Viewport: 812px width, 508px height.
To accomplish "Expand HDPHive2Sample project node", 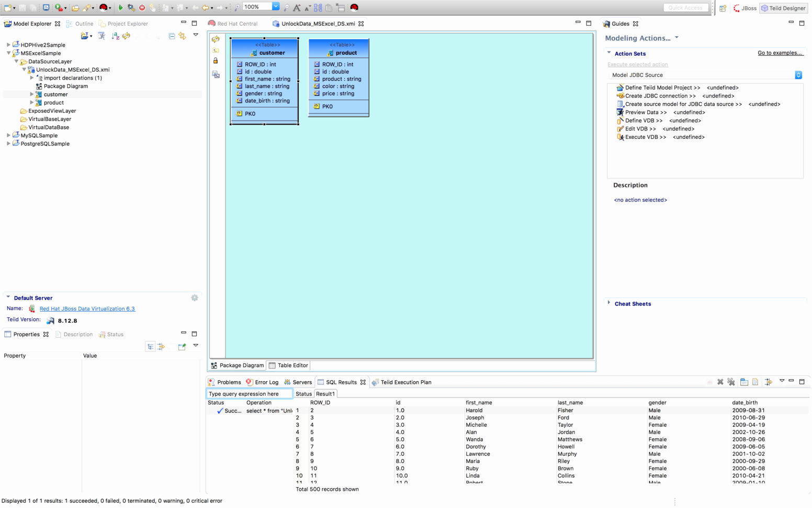I will (x=8, y=45).
